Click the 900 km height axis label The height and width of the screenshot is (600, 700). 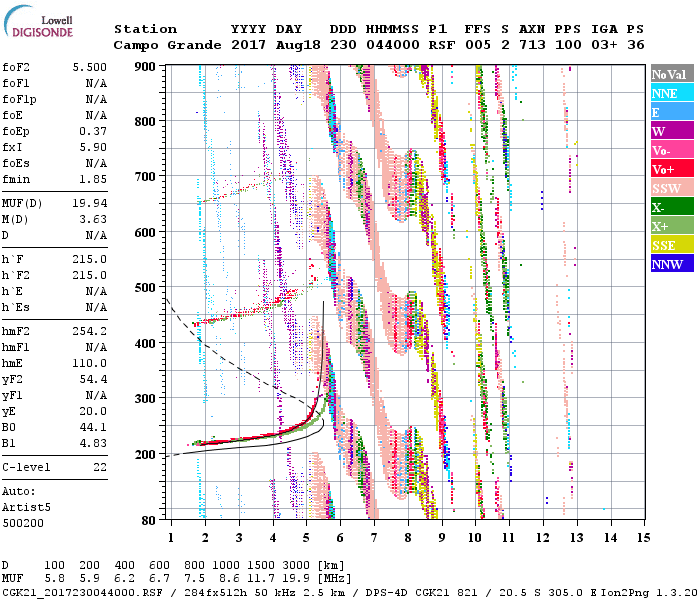(x=146, y=66)
